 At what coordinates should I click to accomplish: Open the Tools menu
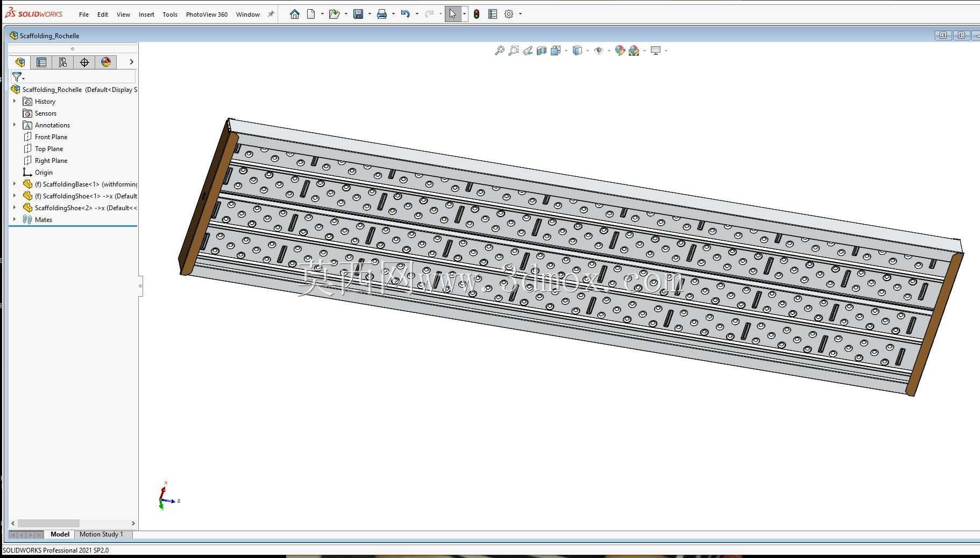(x=170, y=15)
